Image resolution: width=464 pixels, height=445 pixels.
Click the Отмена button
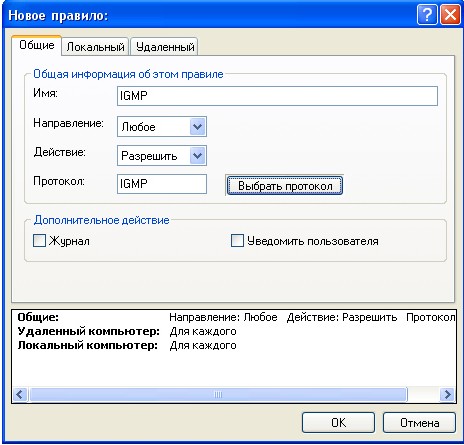419,423
